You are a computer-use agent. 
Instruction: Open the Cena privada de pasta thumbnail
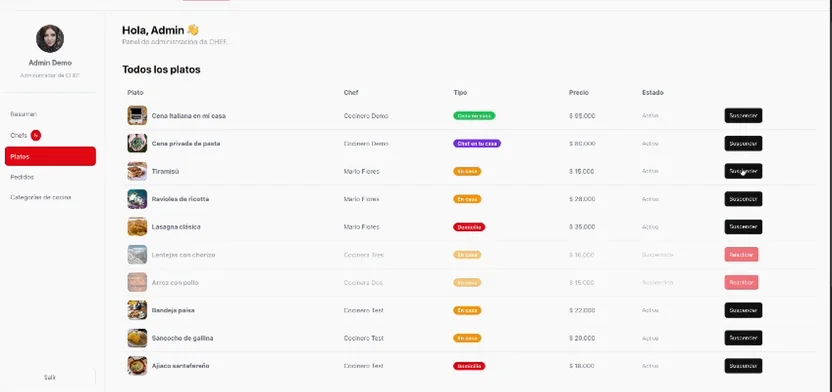(x=137, y=143)
